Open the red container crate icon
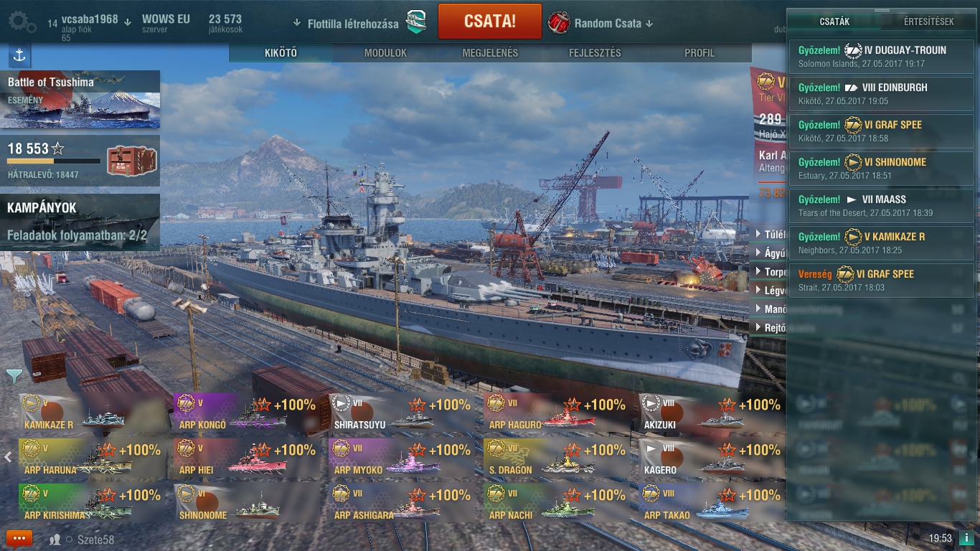Screen dimensions: 980x551 coord(127,160)
